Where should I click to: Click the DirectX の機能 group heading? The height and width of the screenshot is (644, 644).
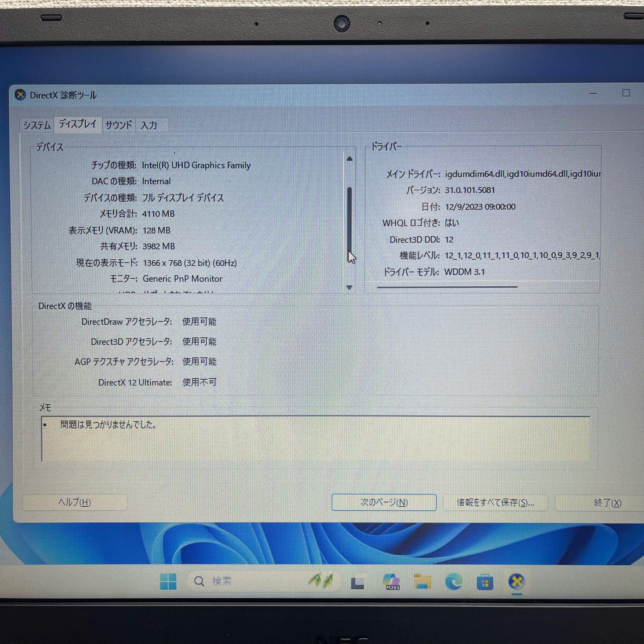65,306
